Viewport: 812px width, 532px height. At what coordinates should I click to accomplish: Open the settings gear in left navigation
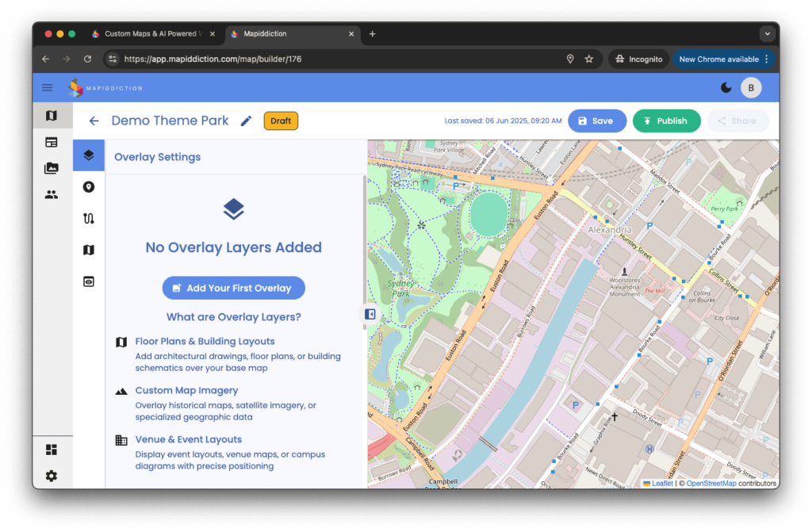(x=52, y=476)
